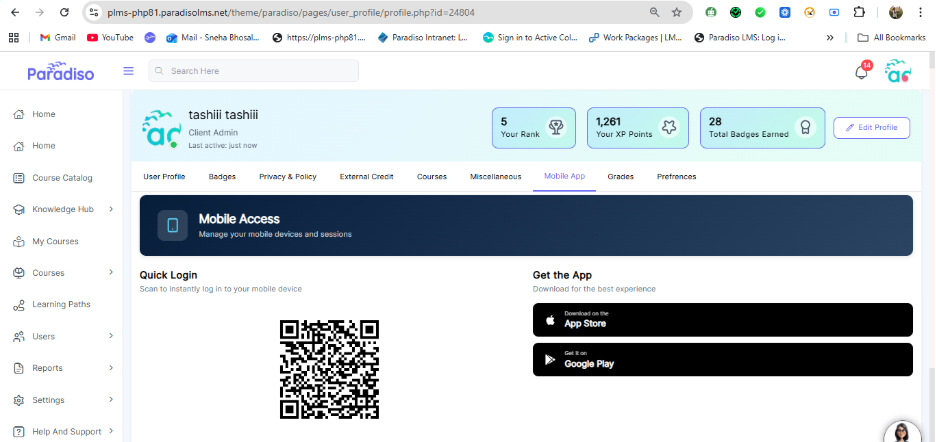Open the Privacy & Policy tab

click(x=287, y=176)
